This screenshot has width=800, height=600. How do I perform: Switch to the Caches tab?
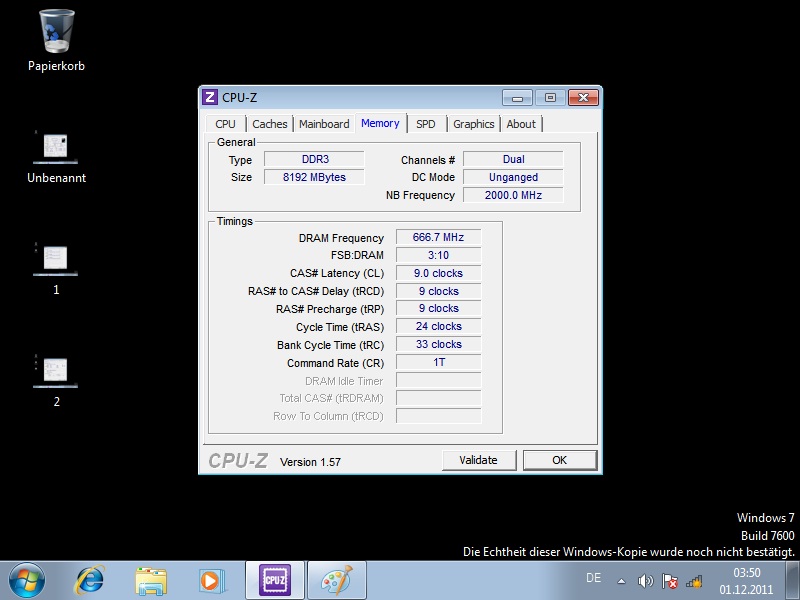click(269, 124)
